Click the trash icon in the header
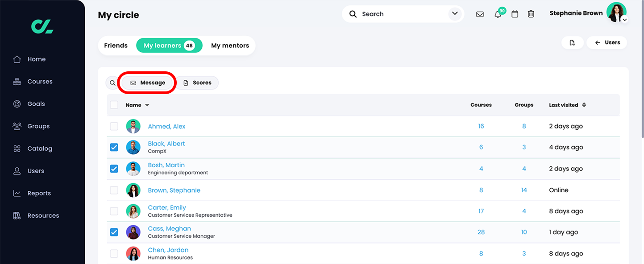Viewport: 644px width, 264px height. 531,14
